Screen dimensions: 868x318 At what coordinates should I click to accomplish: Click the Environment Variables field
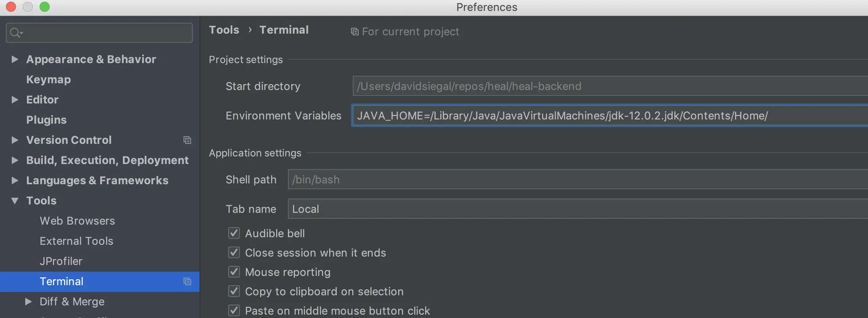coord(610,116)
